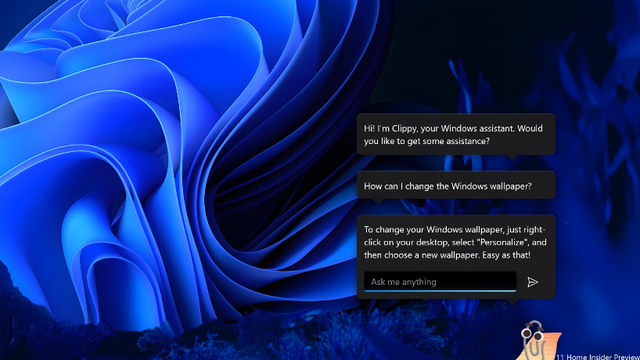Focus the "Ask me anything" input field

(x=440, y=282)
